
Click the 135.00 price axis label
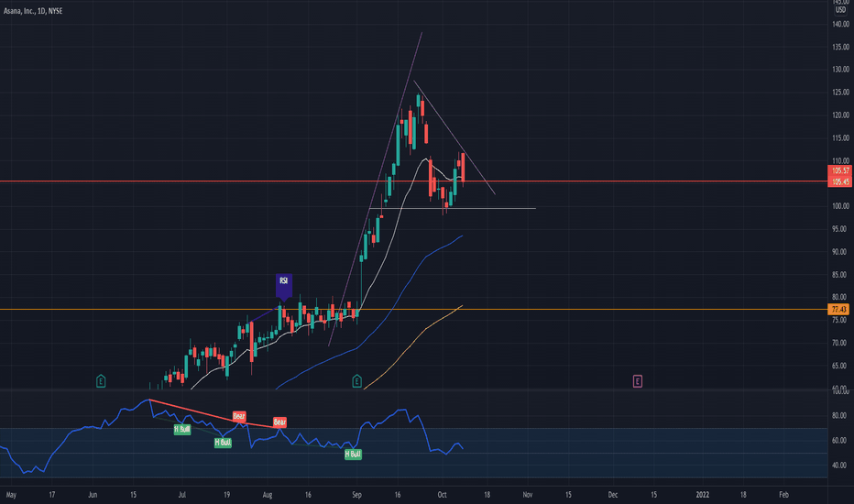[840, 47]
